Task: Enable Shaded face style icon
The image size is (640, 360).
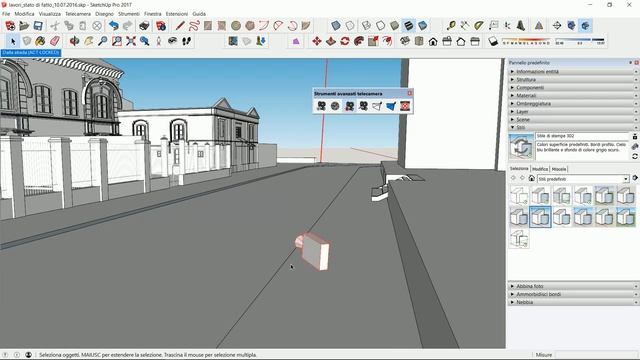Action: (394, 26)
